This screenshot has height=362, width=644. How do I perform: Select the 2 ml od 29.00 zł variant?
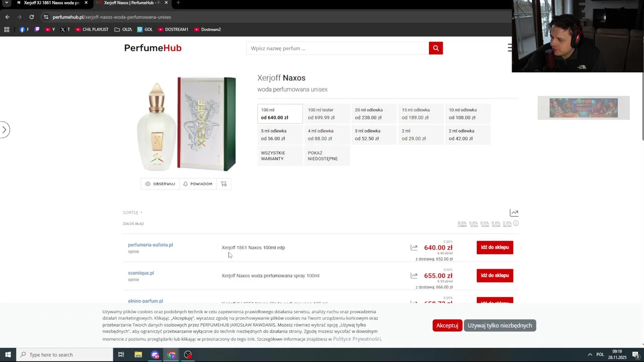click(421, 135)
